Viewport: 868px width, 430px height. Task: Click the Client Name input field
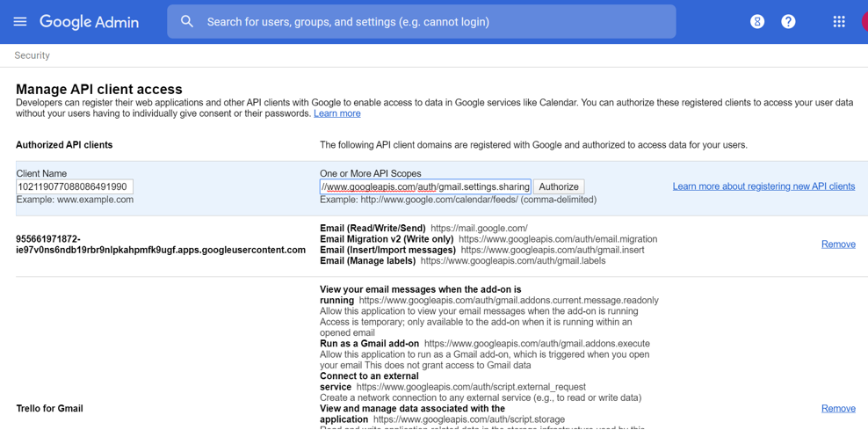click(75, 186)
